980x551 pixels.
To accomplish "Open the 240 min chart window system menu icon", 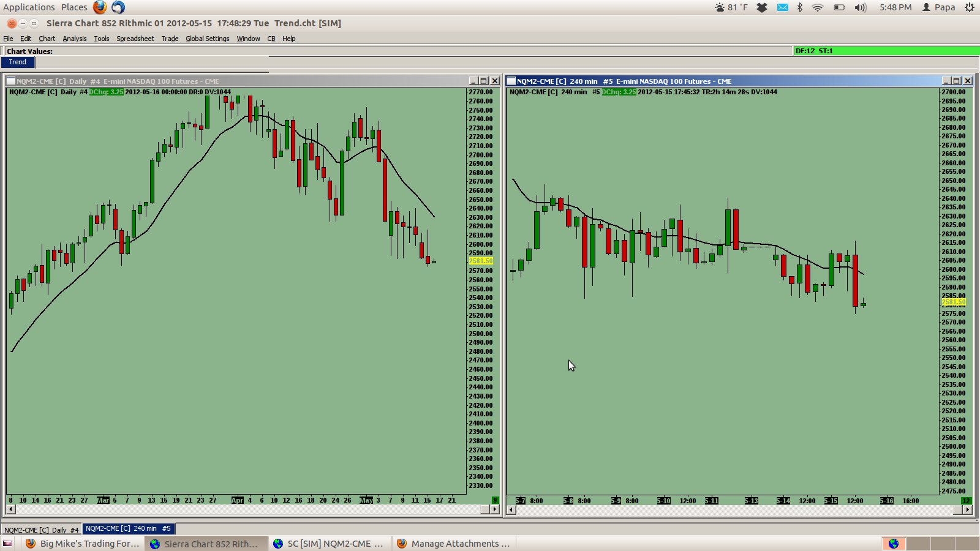I will click(511, 81).
